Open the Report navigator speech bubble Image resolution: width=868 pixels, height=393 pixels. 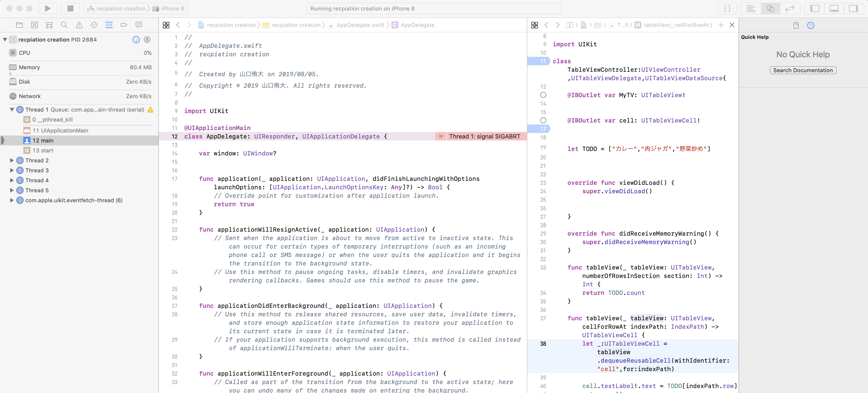tap(139, 25)
